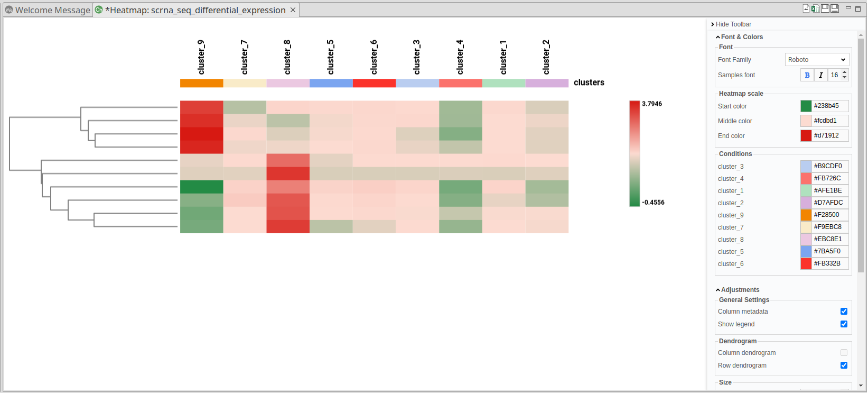Click the Save As floppy disk icon
Image resolution: width=868 pixels, height=393 pixels.
(835, 8)
